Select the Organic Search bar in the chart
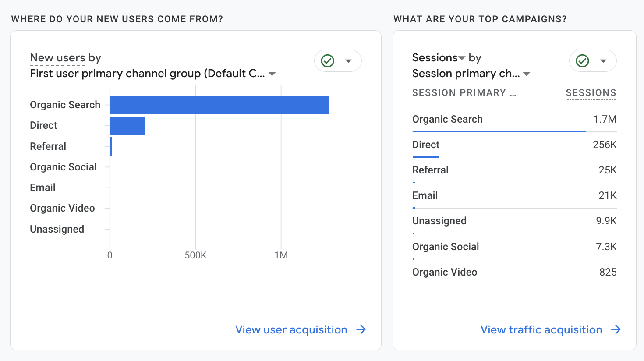 (219, 104)
